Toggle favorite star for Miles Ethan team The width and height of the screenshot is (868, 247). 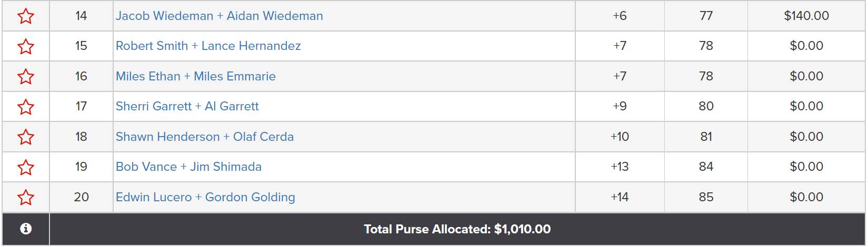coord(26,77)
